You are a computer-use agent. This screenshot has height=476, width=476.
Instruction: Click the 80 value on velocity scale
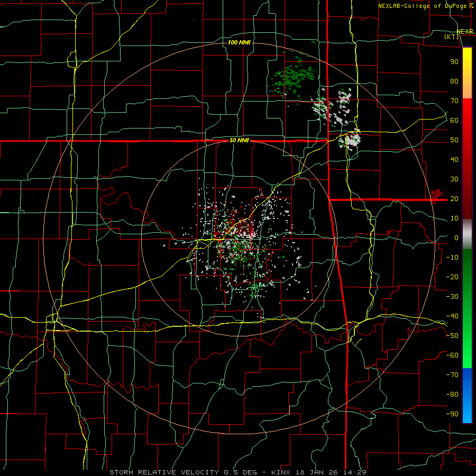tap(454, 81)
